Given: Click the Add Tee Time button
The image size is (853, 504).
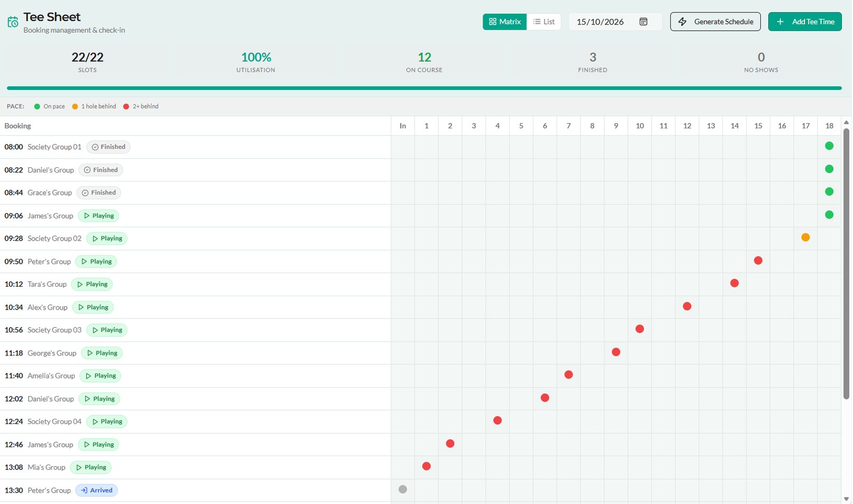Looking at the screenshot, I should pos(805,22).
